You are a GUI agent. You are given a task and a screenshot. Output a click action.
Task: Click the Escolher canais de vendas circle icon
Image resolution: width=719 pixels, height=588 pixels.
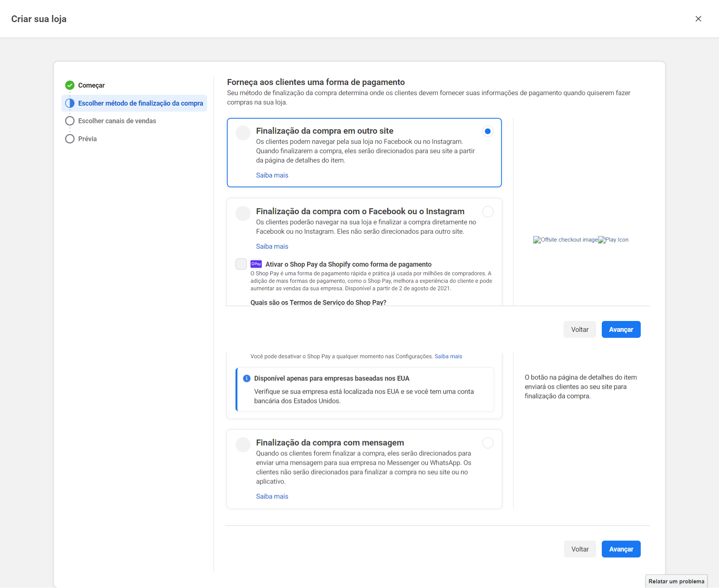[70, 121]
